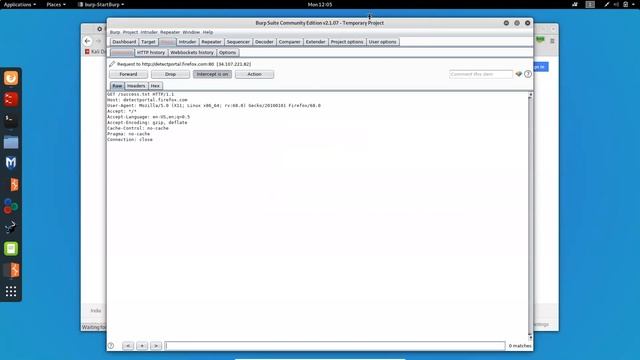The width and height of the screenshot is (640, 360).
Task: Click the '+' search options button
Action: point(142,346)
